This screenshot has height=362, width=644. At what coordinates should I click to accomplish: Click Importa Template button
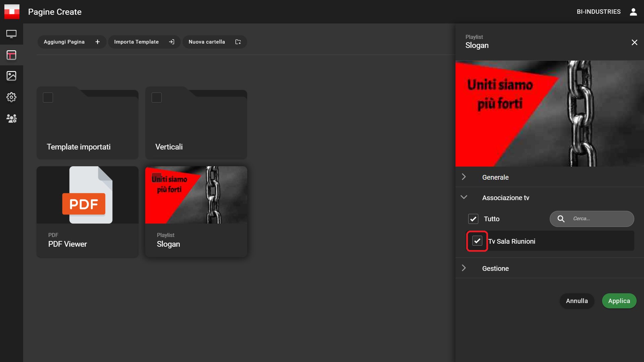[144, 42]
